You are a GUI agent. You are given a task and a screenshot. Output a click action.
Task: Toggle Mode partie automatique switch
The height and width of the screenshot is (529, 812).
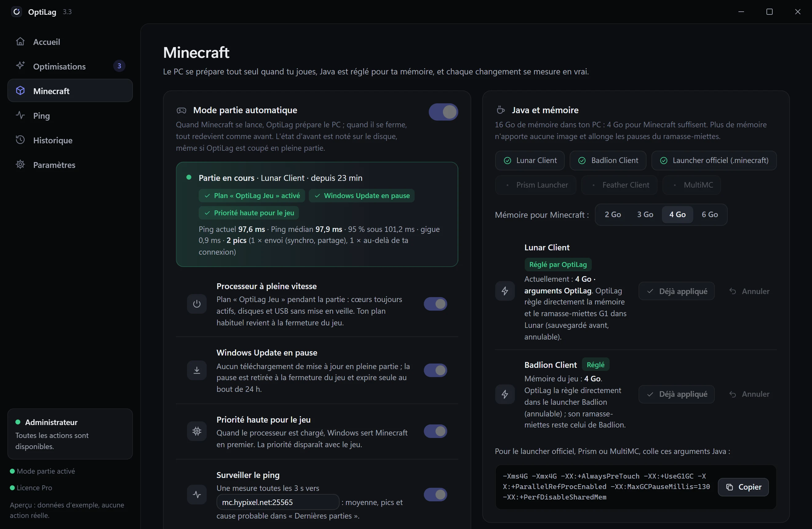tap(443, 112)
